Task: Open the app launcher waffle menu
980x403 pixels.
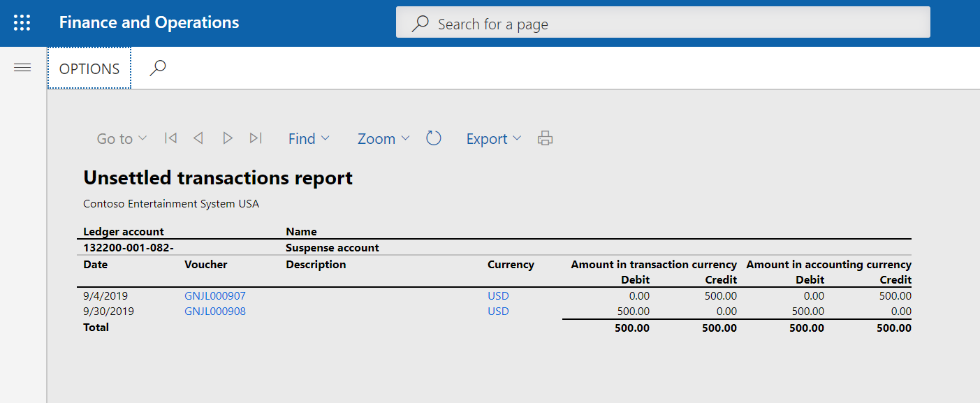Action: click(x=22, y=23)
